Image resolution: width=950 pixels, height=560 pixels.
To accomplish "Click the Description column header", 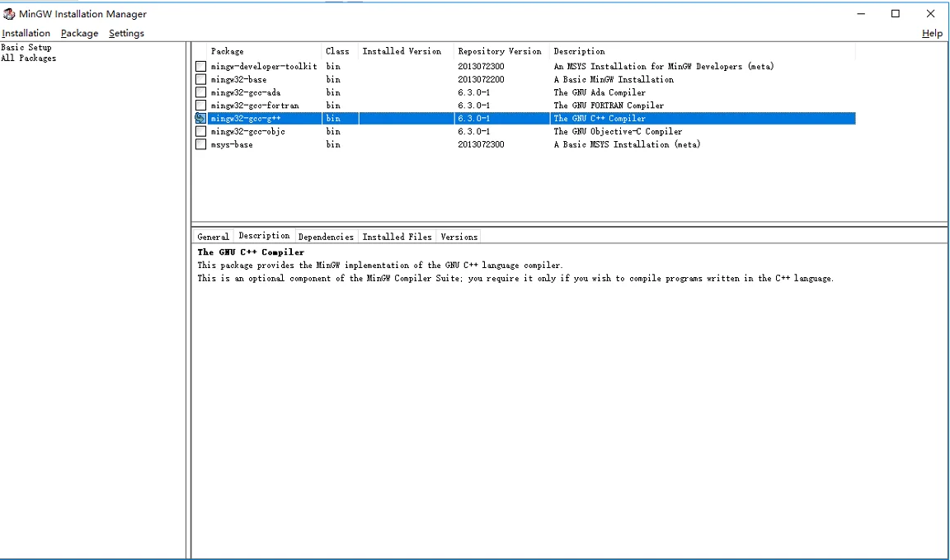I will click(703, 51).
